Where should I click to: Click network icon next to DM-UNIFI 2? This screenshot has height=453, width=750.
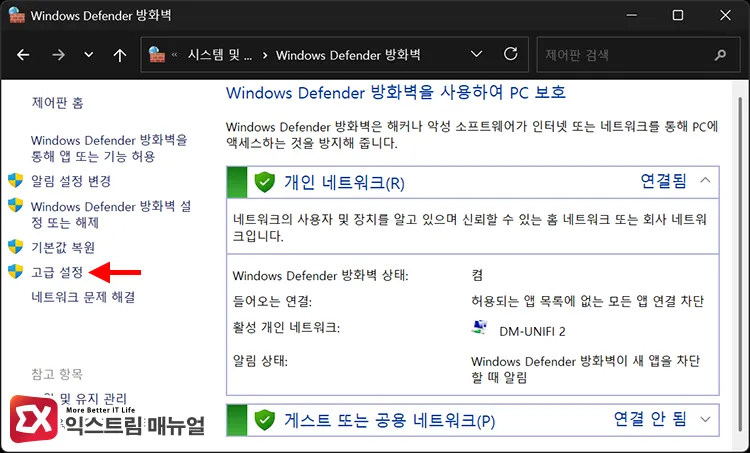point(479,328)
